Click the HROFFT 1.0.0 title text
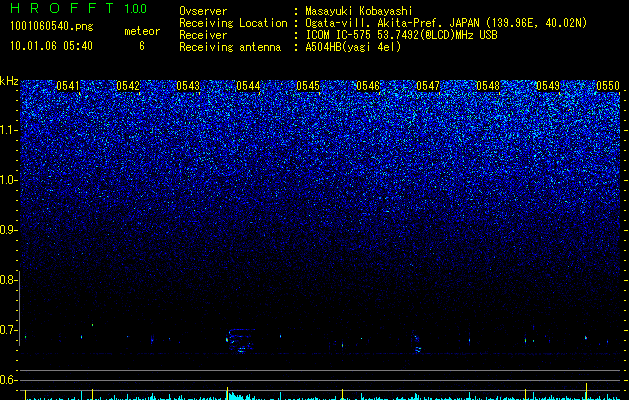 coord(78,8)
